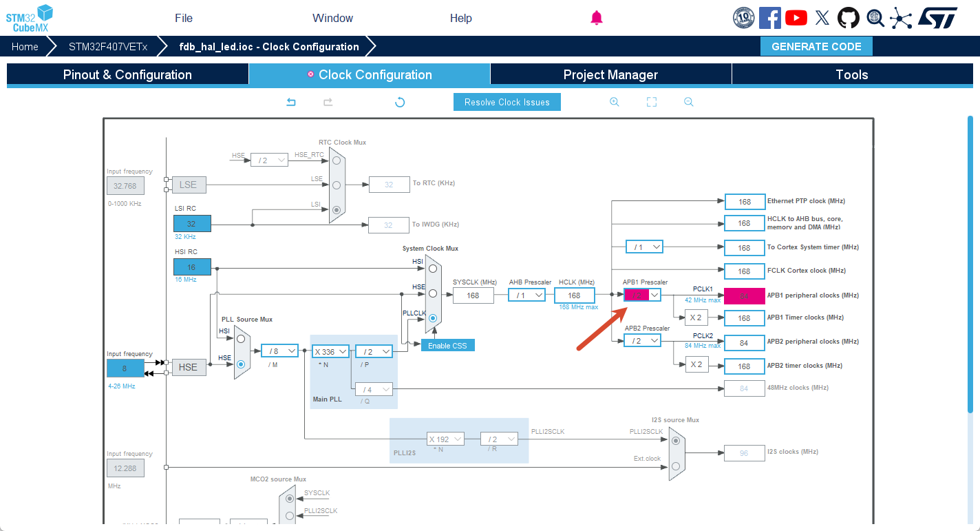
Task: Open the YouTube icon link
Action: tap(796, 18)
